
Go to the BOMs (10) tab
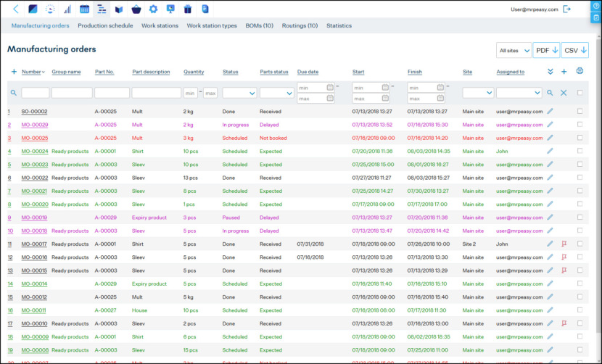point(259,25)
